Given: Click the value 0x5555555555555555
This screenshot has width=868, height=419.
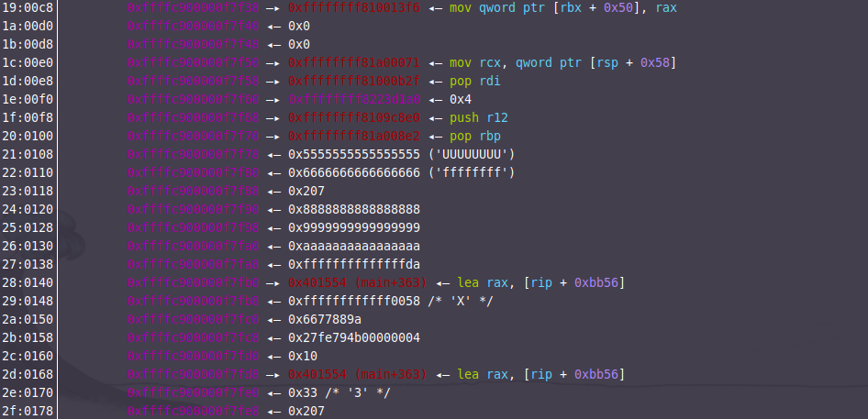Looking at the screenshot, I should pos(354,154).
